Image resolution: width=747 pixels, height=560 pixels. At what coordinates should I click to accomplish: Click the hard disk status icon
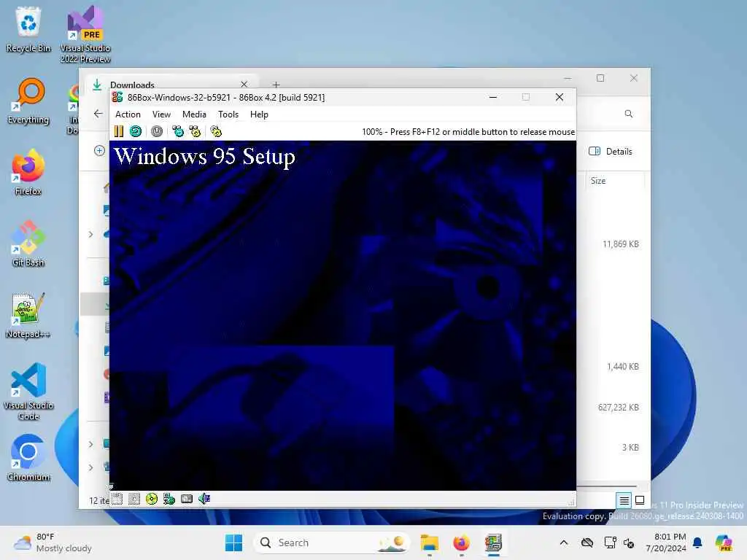[187, 499]
